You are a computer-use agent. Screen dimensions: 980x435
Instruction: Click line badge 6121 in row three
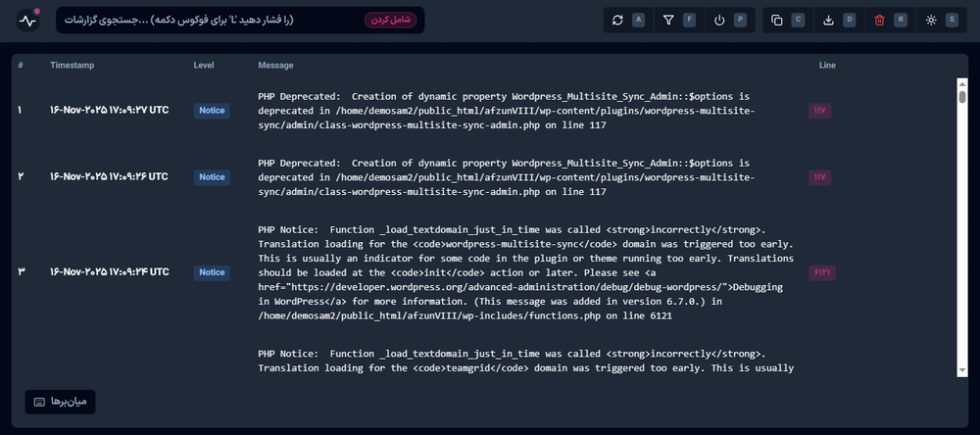coord(820,272)
